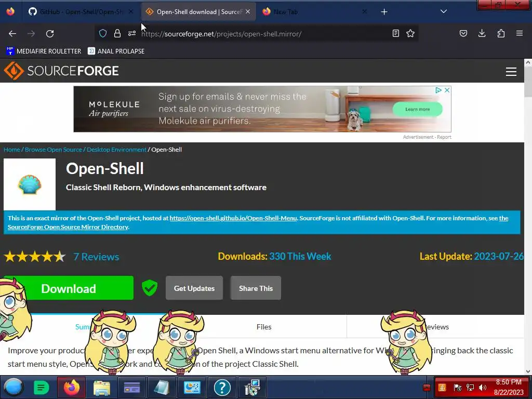Bookmark this page with the star icon
Viewport: 532px width, 399px height.
click(x=410, y=33)
